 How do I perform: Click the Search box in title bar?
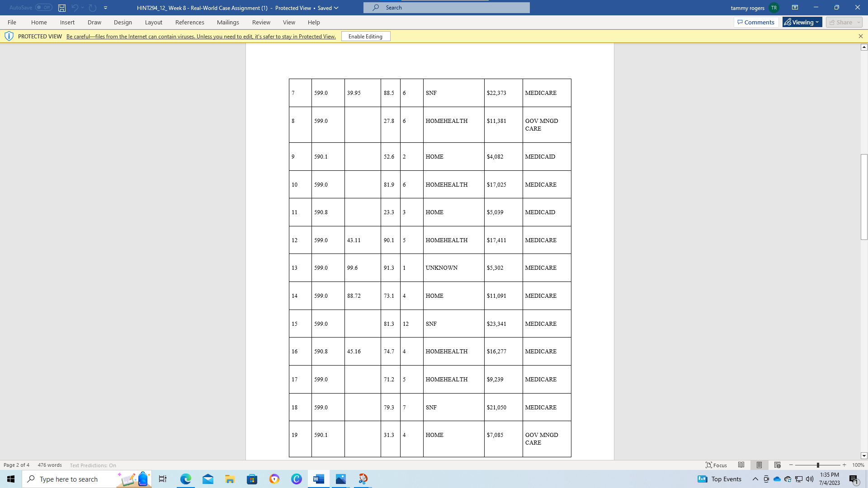tap(446, 8)
